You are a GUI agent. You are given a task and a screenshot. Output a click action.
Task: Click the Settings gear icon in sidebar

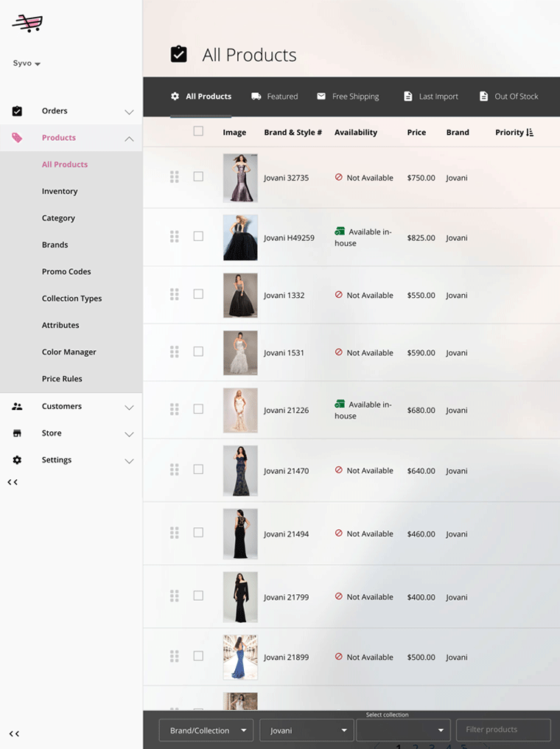(x=17, y=460)
